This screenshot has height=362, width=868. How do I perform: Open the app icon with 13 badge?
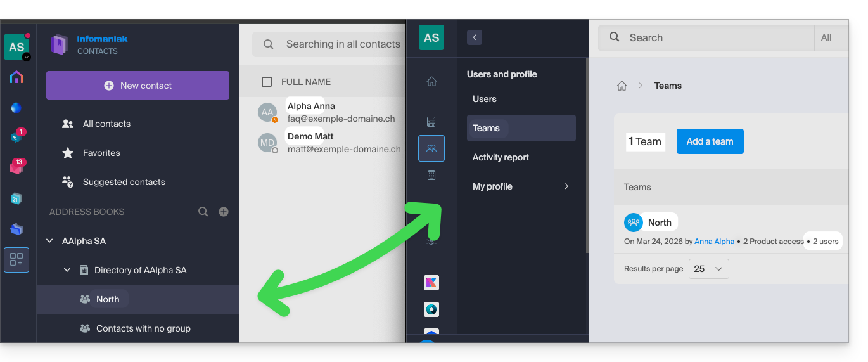tap(16, 167)
